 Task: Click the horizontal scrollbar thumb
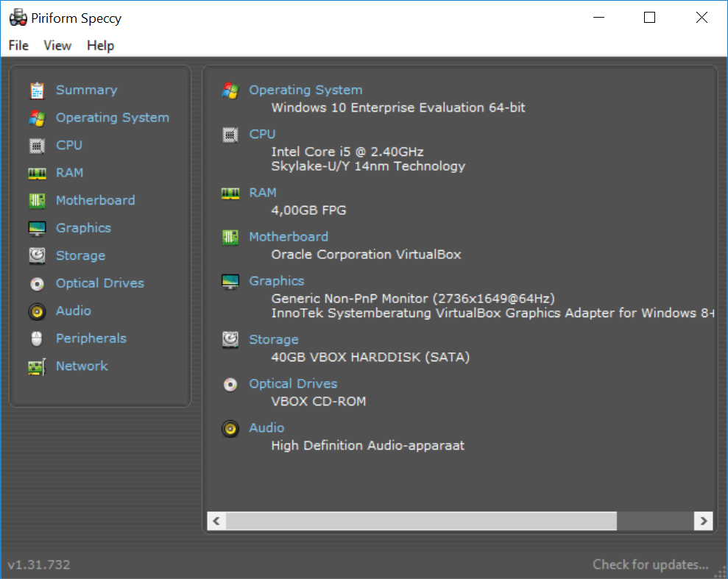tap(421, 521)
